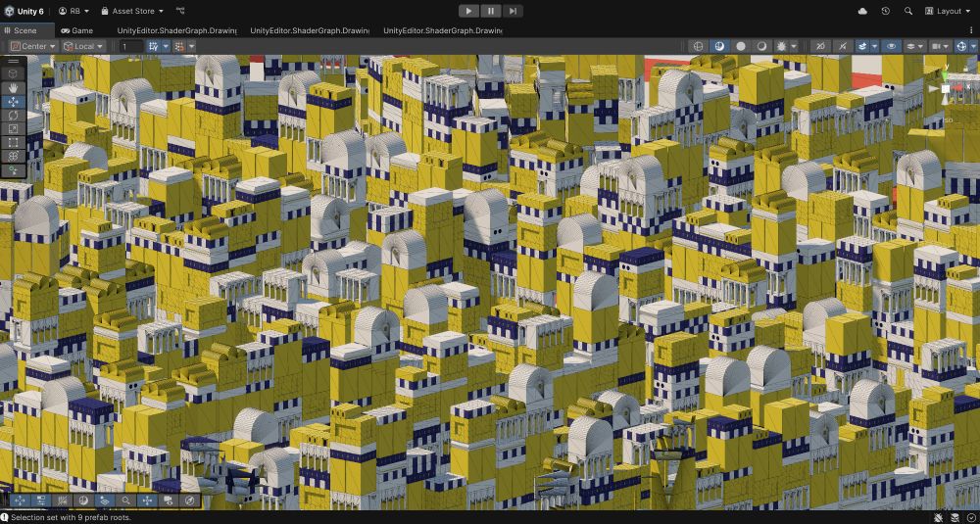Expand scene camera settings dropdown arrow
This screenshot has height=524, width=980.
(948, 46)
